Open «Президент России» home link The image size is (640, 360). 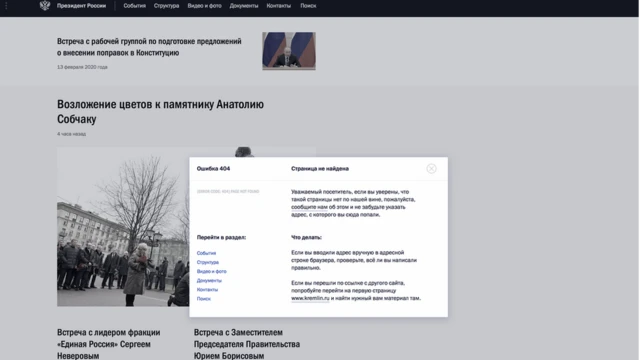(x=81, y=6)
